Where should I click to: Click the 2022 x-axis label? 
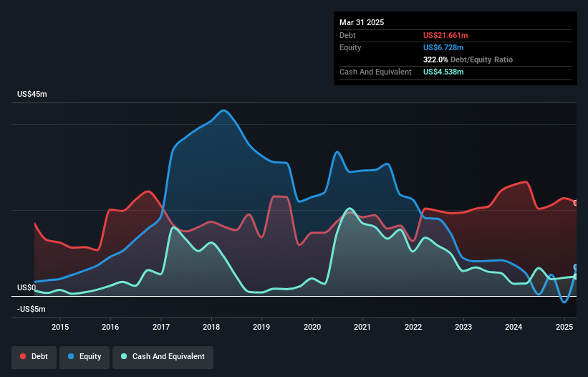click(413, 327)
